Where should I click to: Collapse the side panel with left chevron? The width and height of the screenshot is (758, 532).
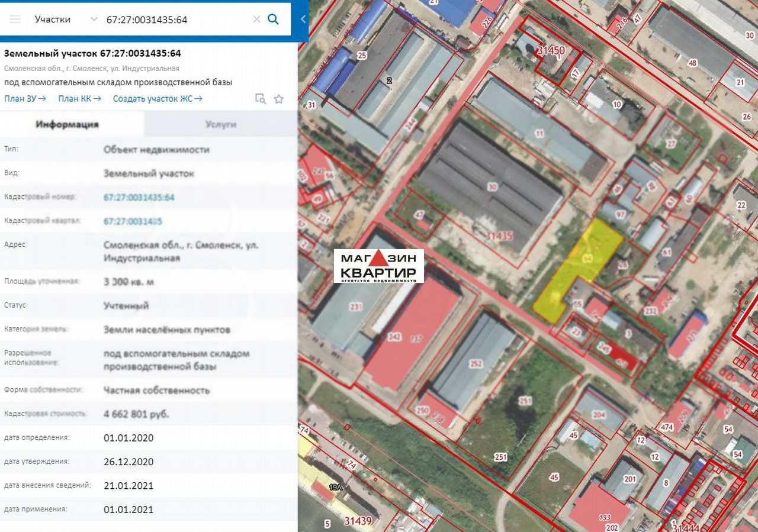[x=303, y=20]
